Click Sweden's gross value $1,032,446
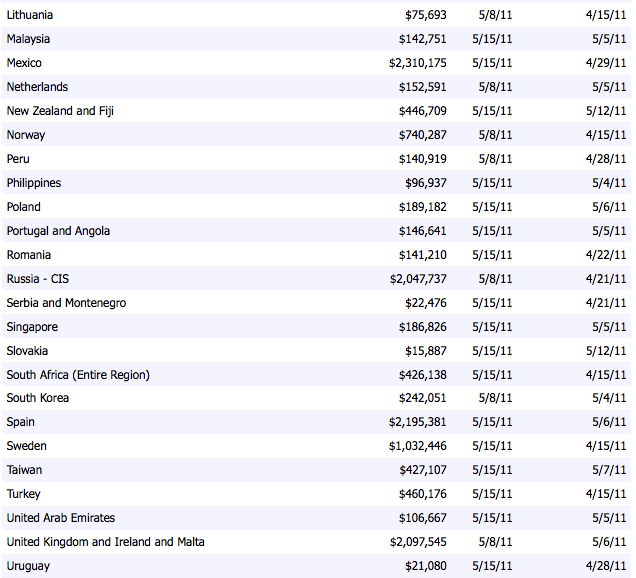Viewport: 636px width, 578px height. [418, 446]
